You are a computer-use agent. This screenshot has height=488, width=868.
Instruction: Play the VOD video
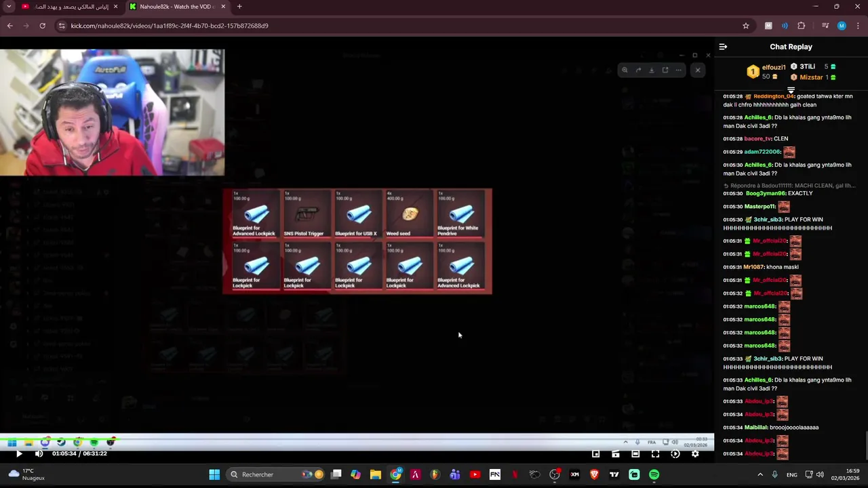[x=18, y=453]
